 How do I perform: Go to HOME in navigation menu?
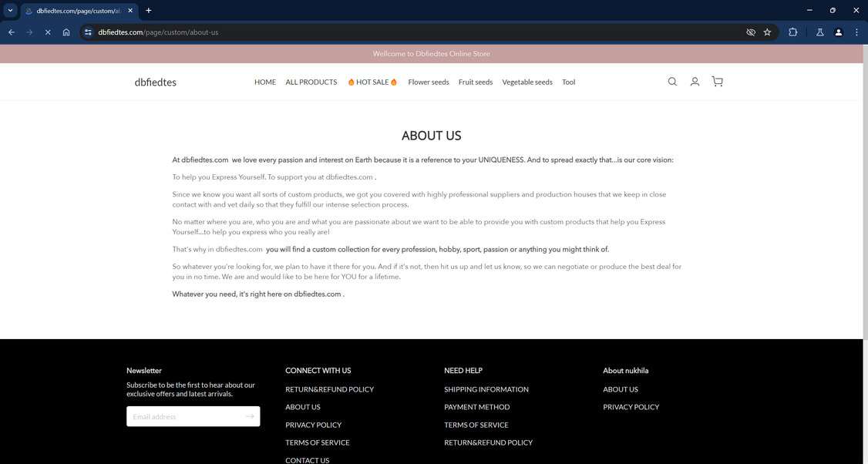point(265,82)
